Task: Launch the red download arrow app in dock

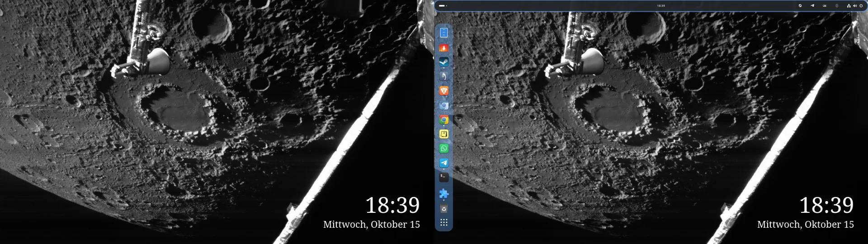Action: pyautogui.click(x=444, y=47)
